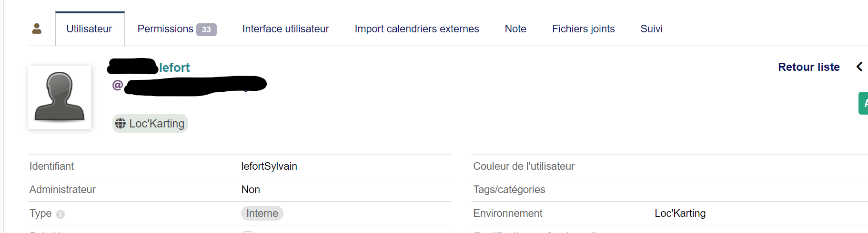This screenshot has height=233, width=868.
Task: Select the Import calendriers externes tab
Action: pyautogui.click(x=416, y=29)
